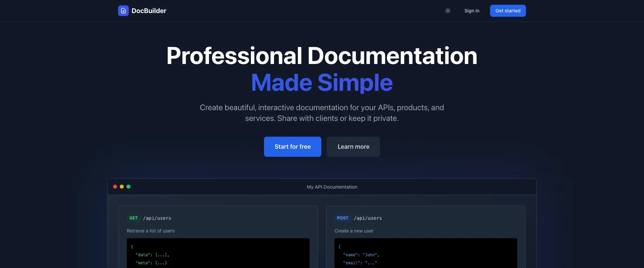Click the POST method badge

pos(342,218)
